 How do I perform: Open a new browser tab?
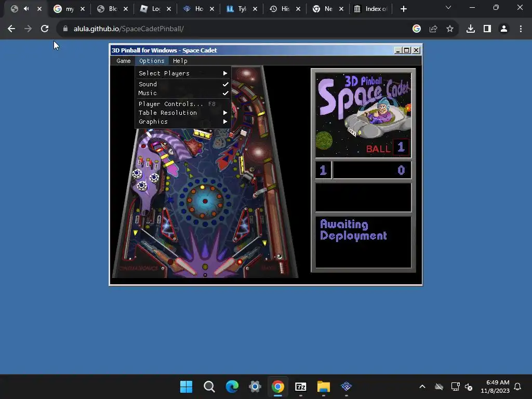(403, 9)
